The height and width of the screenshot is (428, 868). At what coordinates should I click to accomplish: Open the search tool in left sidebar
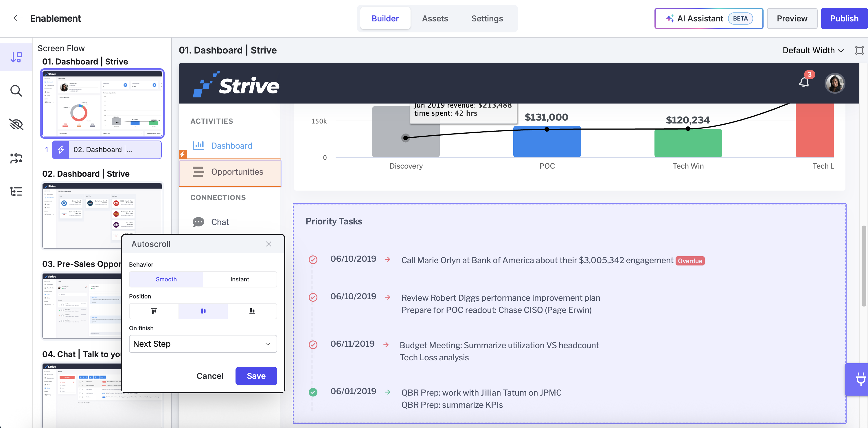(x=16, y=91)
